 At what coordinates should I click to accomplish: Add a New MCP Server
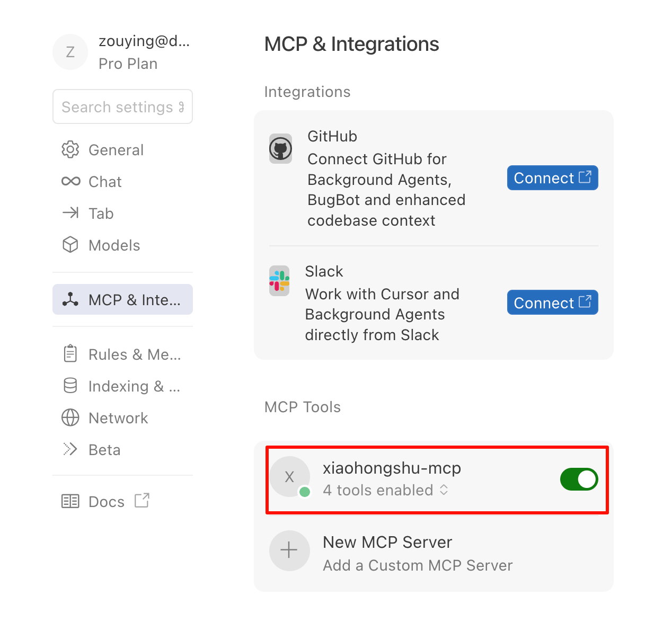[x=387, y=551]
